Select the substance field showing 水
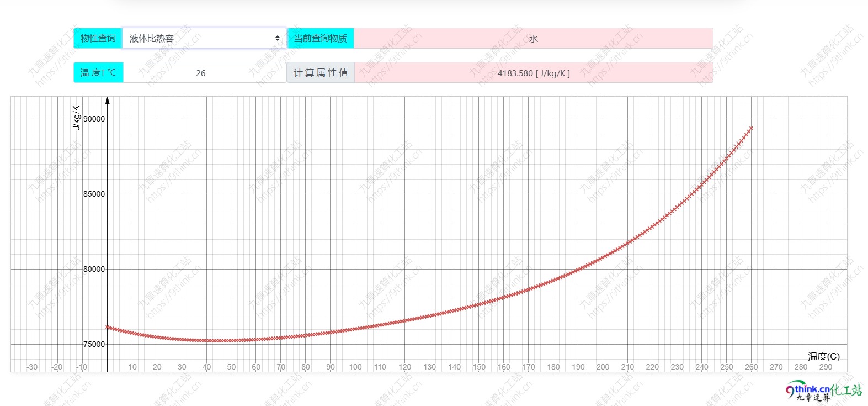868x406 pixels. tap(533, 39)
